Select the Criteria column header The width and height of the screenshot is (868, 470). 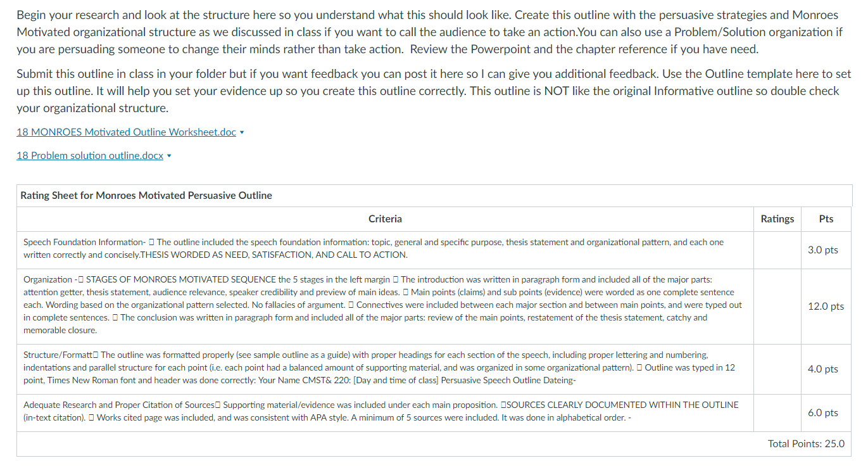click(385, 219)
